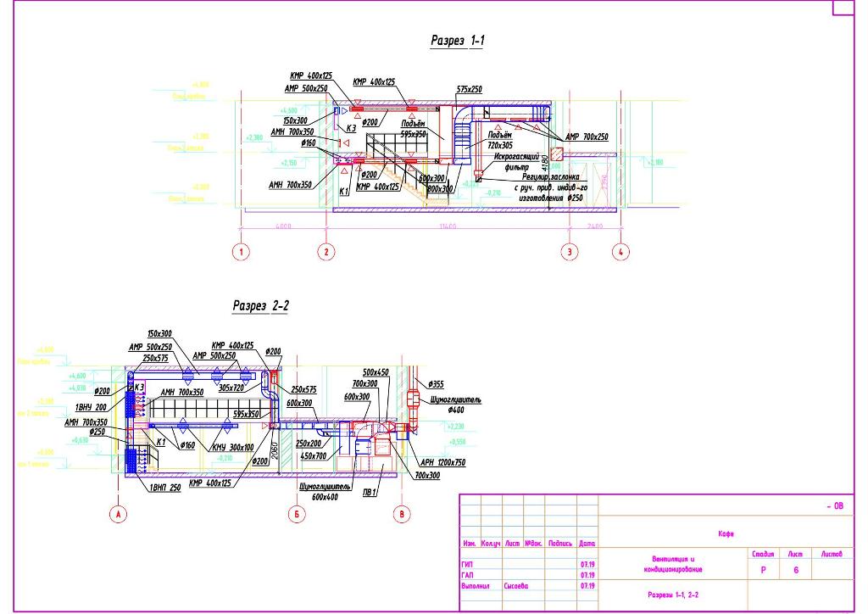Screen dimensions: 868x614
Task: Select the 'Кол.уч' column header
Action: (491, 544)
